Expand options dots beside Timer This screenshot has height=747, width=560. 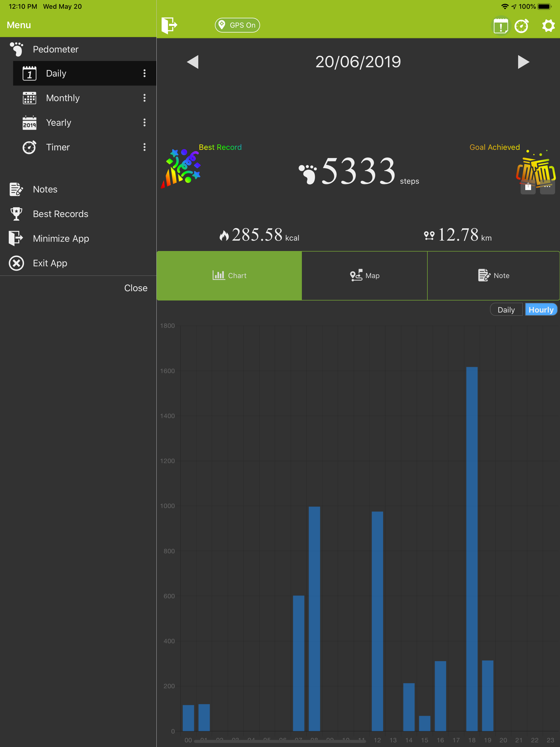pos(145,147)
